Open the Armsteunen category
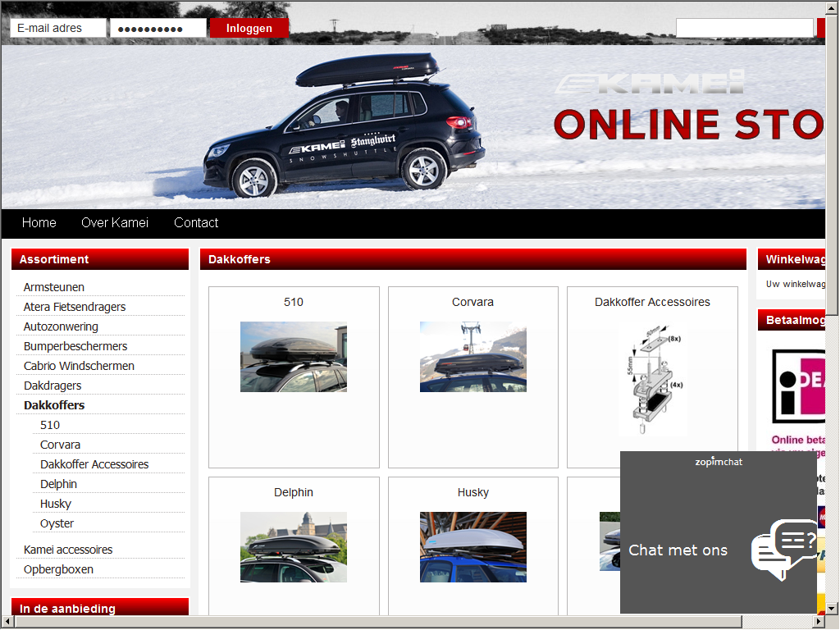The width and height of the screenshot is (840, 630). point(53,287)
